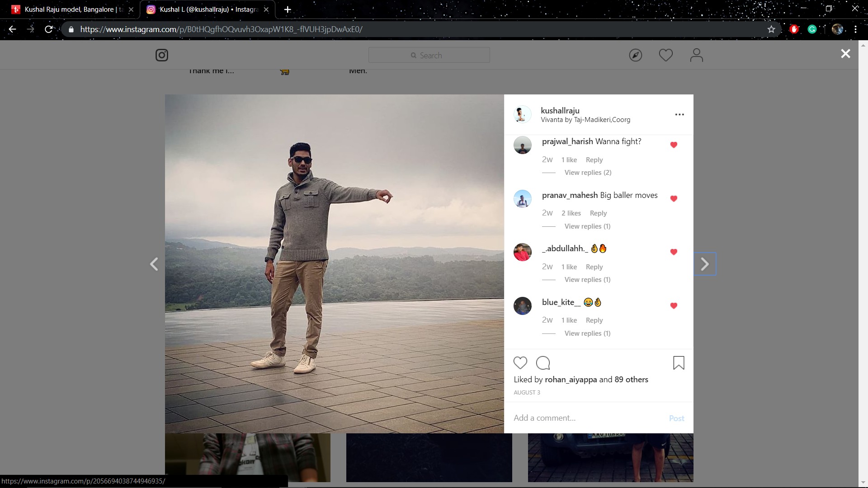The height and width of the screenshot is (488, 868).
Task: Go to previous post arrow
Action: click(154, 264)
